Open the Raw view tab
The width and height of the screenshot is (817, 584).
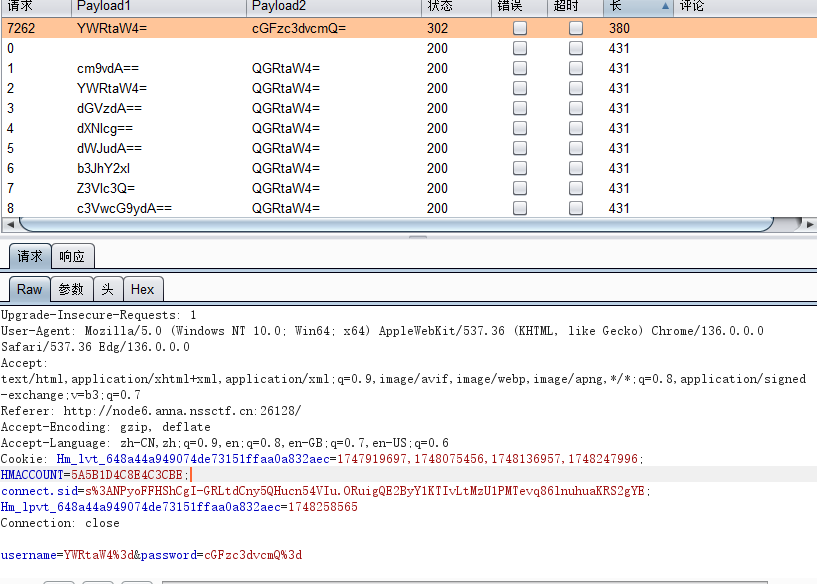29,289
